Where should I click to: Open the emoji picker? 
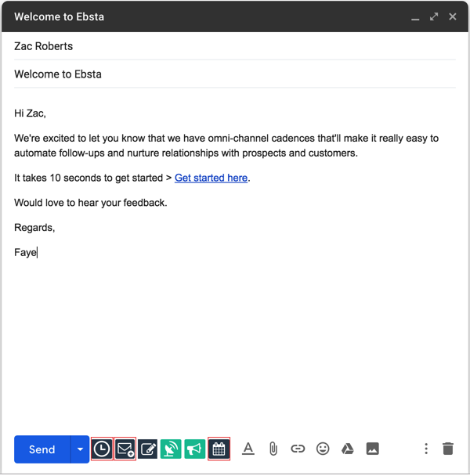(323, 449)
